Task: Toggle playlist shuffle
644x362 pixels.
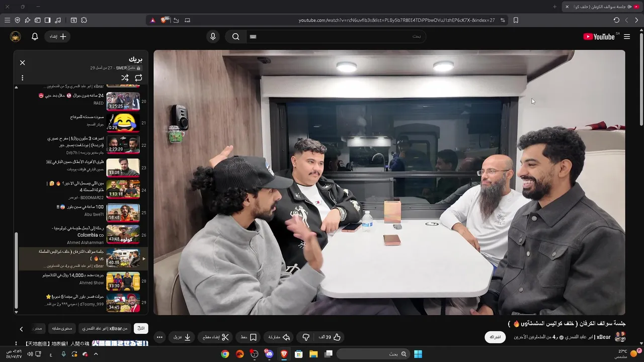Action: tap(125, 78)
